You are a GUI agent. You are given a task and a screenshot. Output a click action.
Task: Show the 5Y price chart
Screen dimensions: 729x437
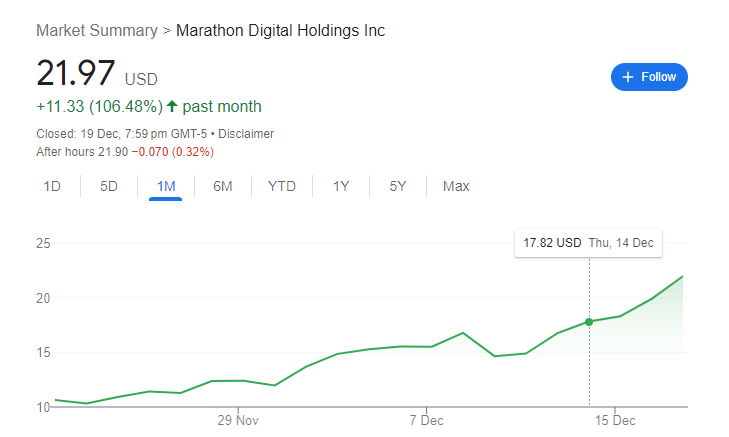[x=398, y=186]
